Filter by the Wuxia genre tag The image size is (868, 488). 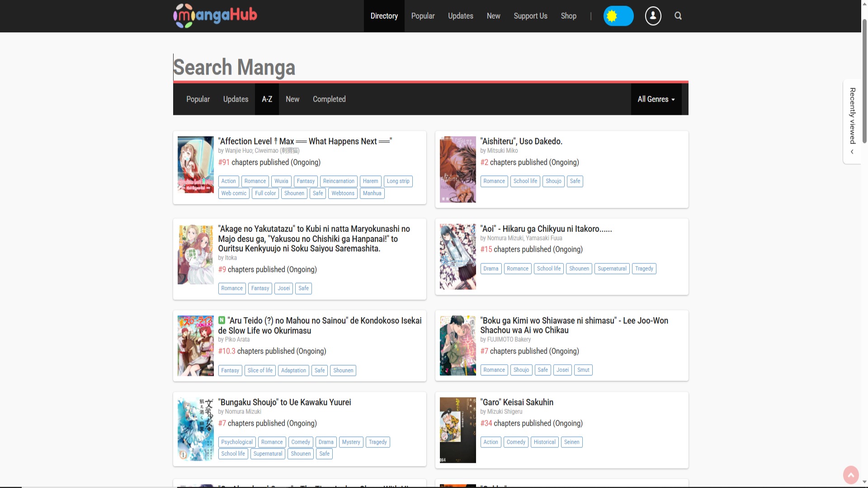[x=281, y=181]
